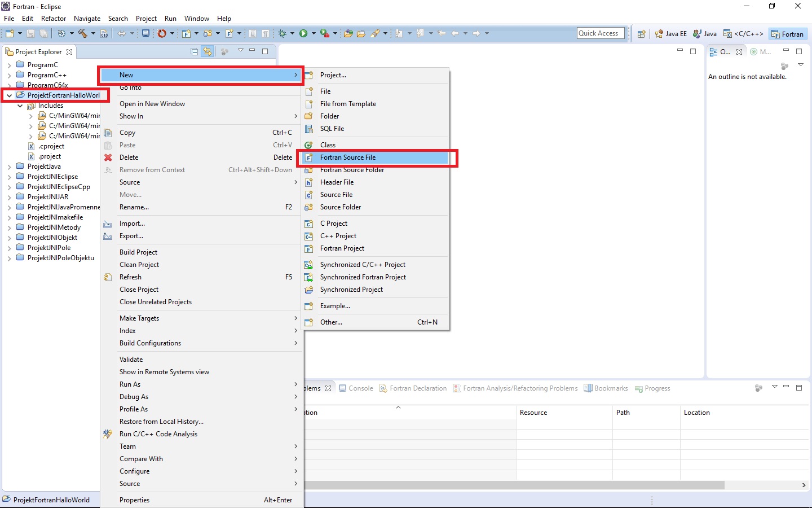Toggle Show Whitespace Characters pilcrow icon

(265, 34)
